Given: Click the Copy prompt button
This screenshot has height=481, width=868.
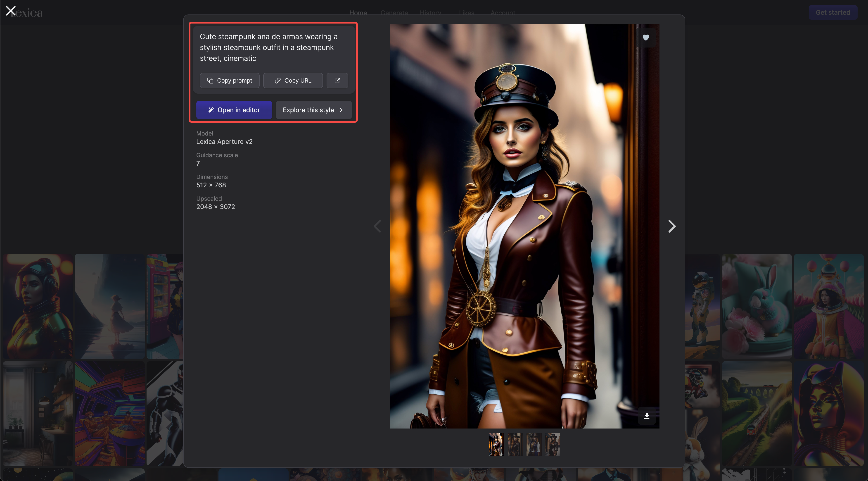Looking at the screenshot, I should click(230, 81).
